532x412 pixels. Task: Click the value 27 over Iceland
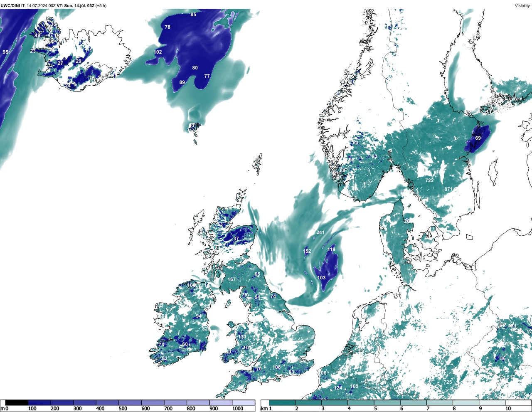pyautogui.click(x=60, y=63)
